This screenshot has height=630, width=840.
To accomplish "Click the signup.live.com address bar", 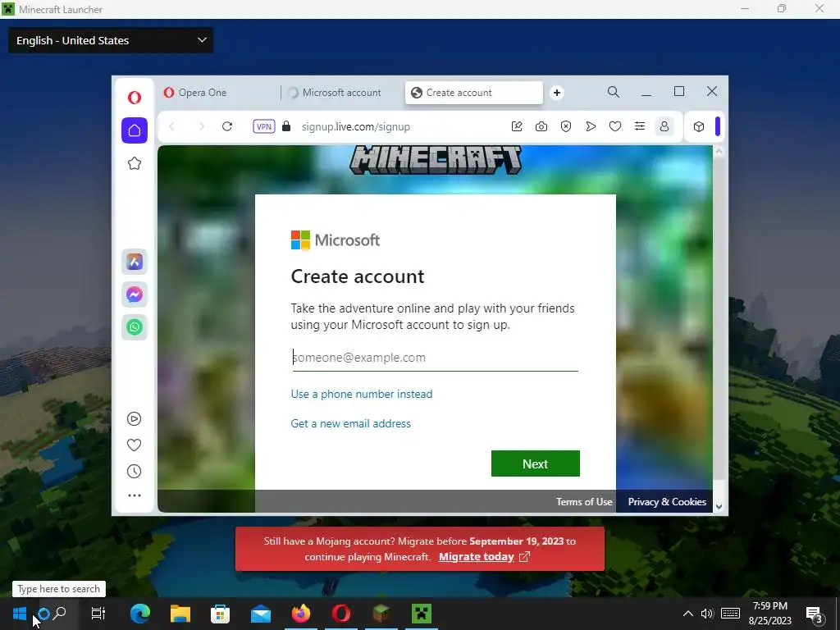I will pos(356,126).
